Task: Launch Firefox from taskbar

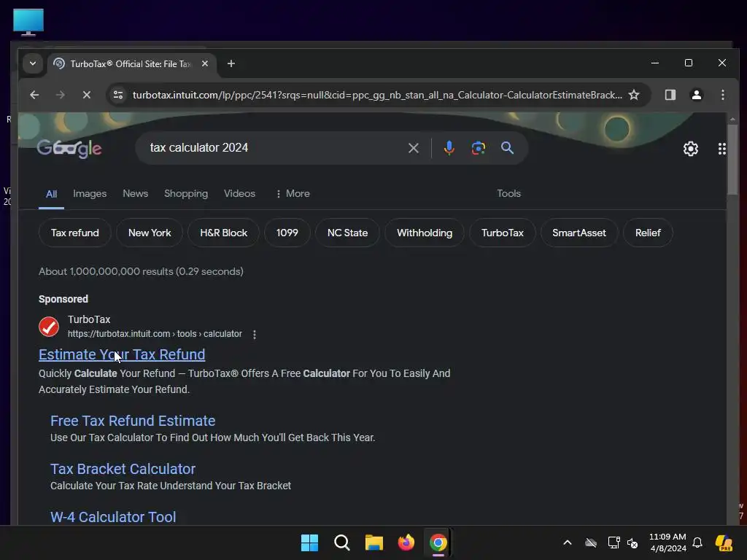Action: pos(406,542)
